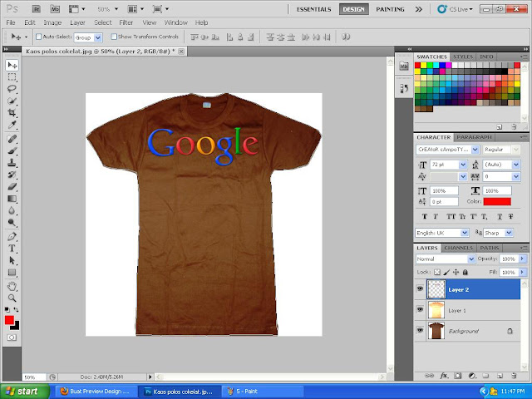Enable Show Transform Controls checkbox
Image resolution: width=532 pixels, height=399 pixels.
[x=114, y=37]
